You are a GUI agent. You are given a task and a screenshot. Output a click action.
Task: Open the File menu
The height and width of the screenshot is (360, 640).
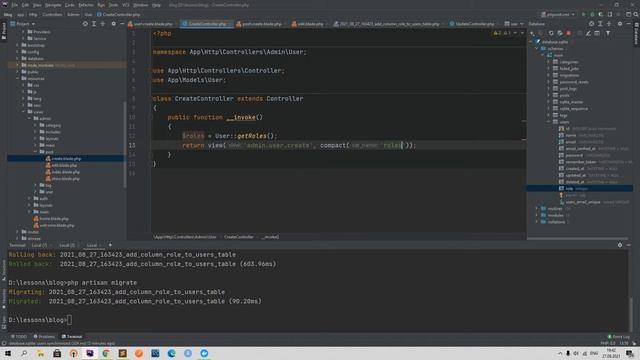click(15, 5)
